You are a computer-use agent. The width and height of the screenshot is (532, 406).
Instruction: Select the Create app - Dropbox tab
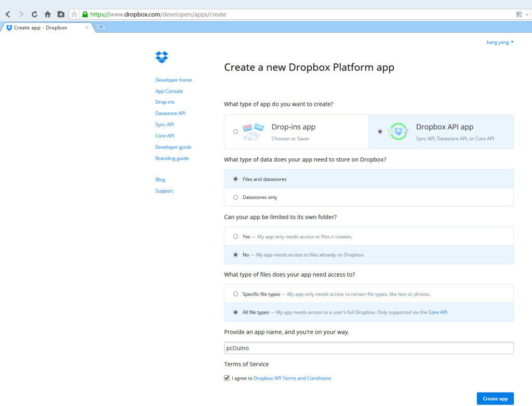click(46, 28)
